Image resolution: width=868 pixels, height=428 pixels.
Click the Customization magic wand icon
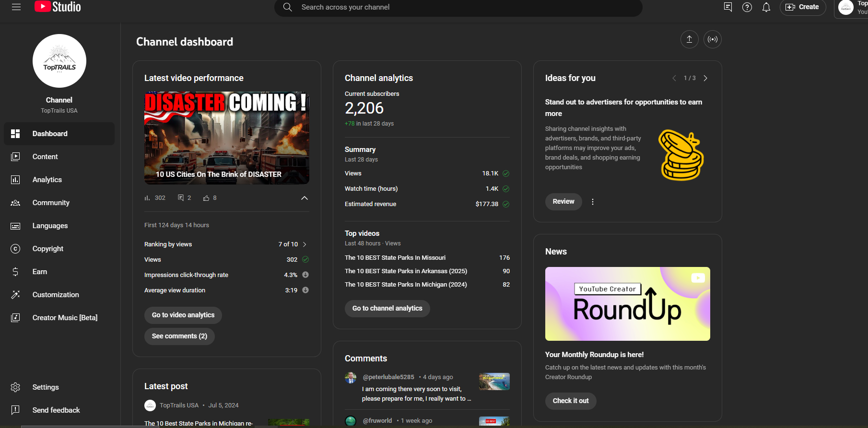click(15, 295)
